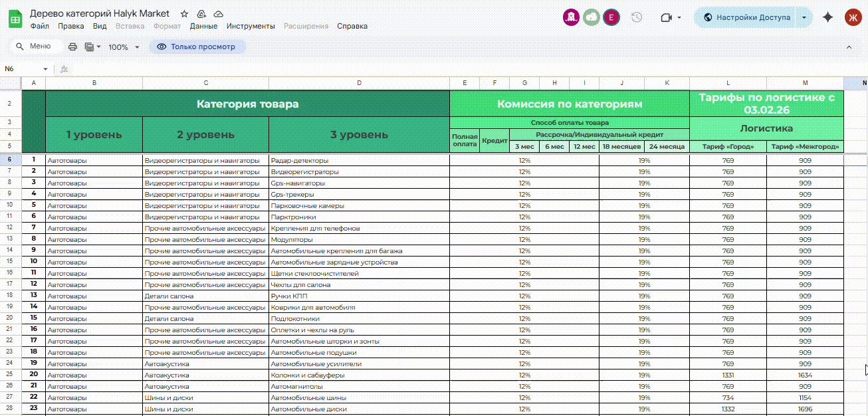Select column D header
868x416 pixels.
[359, 83]
